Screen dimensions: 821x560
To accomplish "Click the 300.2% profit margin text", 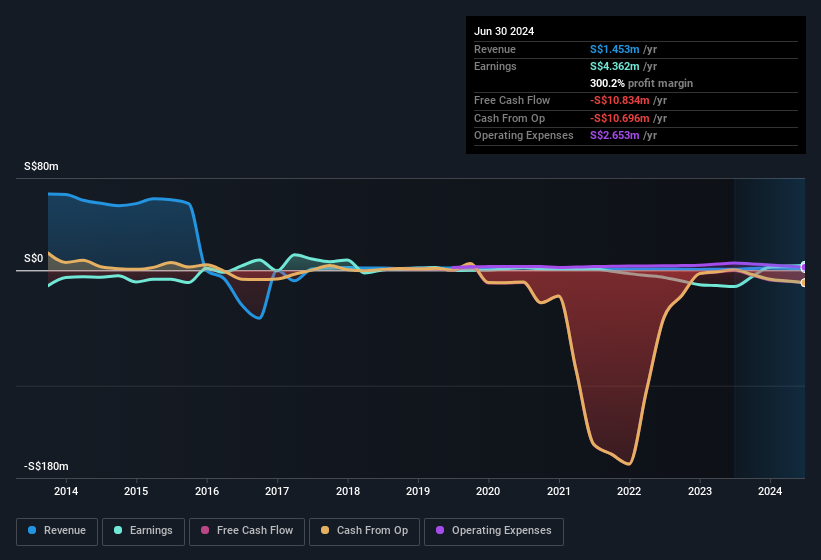I will 641,83.
